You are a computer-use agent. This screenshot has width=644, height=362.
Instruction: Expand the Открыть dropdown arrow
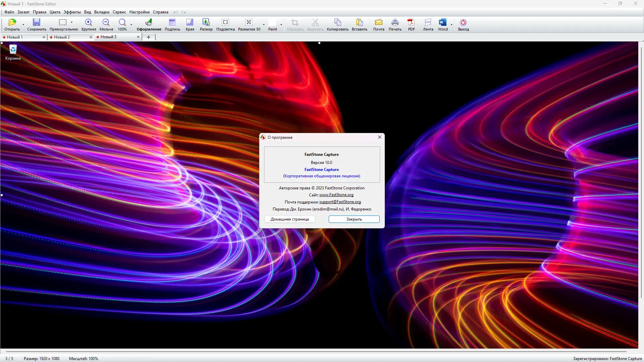[x=23, y=24]
